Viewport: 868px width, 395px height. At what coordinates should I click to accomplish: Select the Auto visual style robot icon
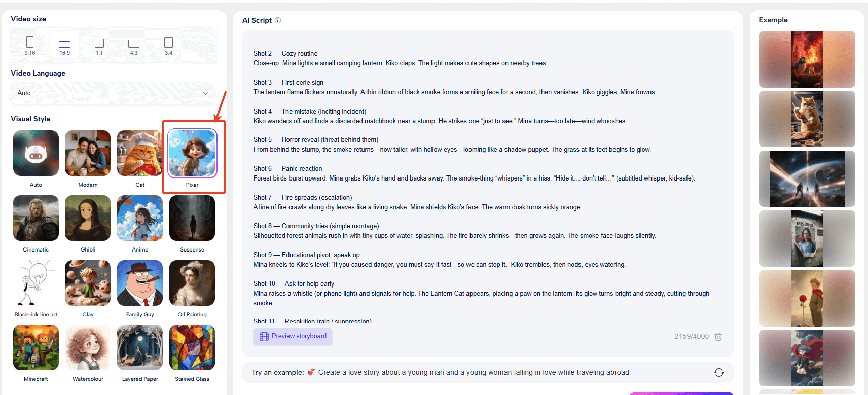(x=36, y=153)
